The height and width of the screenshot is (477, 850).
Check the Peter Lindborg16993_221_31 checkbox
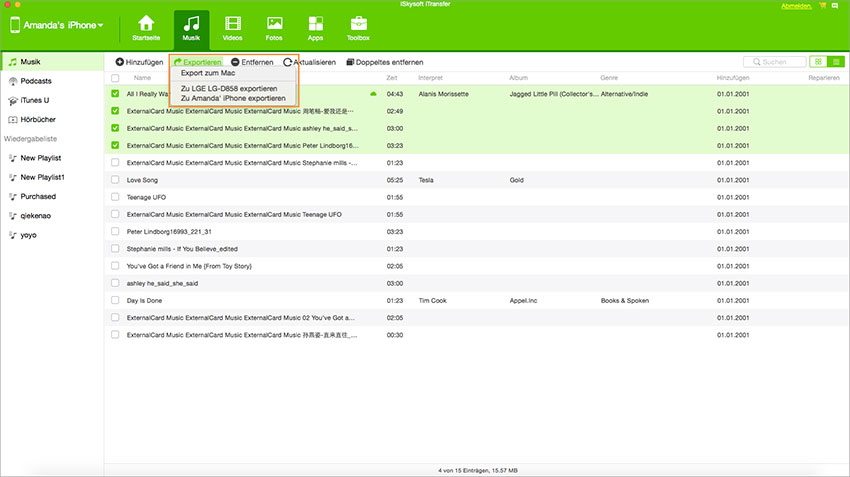point(115,231)
